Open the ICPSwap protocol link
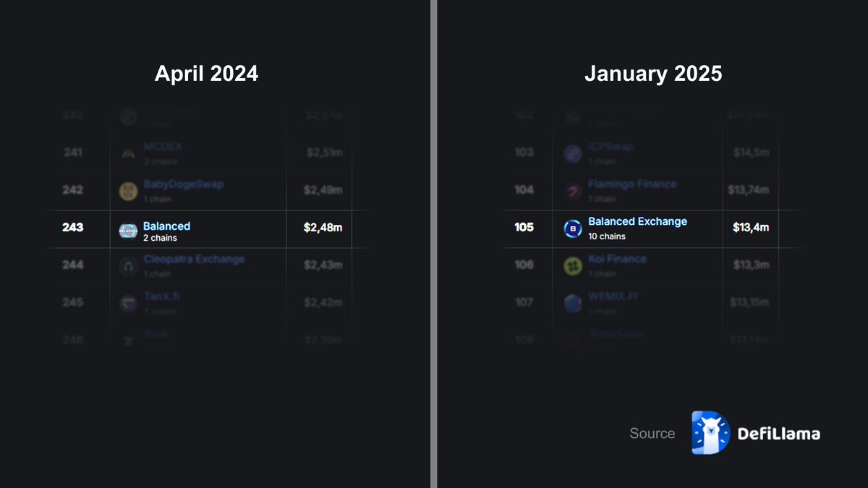868x488 pixels. point(610,147)
